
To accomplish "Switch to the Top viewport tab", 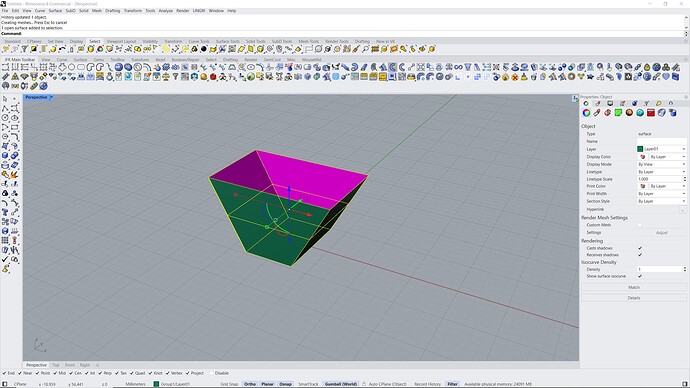I will [55, 365].
